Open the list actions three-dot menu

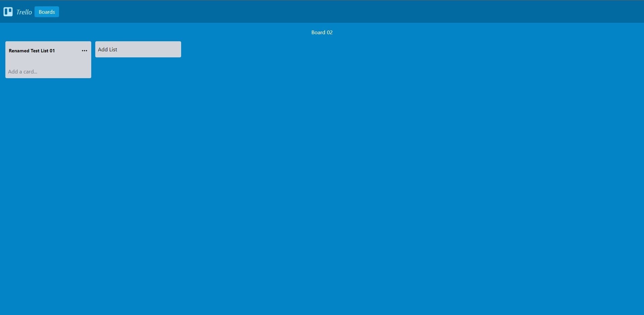coord(85,51)
